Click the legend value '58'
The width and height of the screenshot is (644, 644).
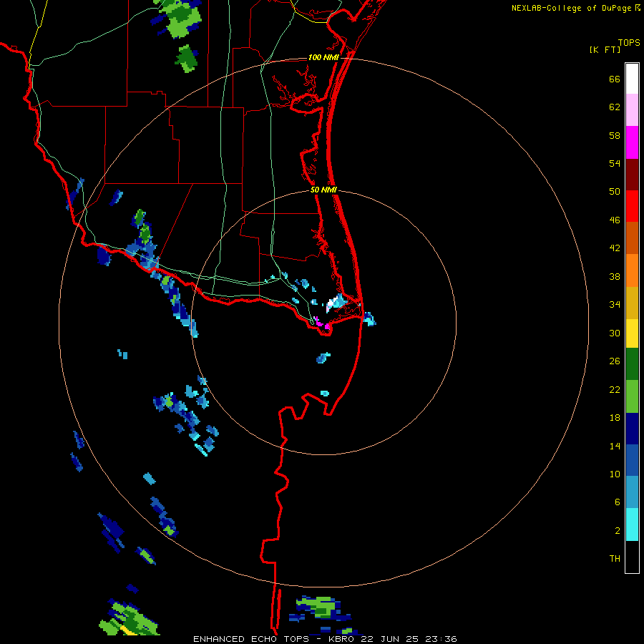[x=615, y=135]
